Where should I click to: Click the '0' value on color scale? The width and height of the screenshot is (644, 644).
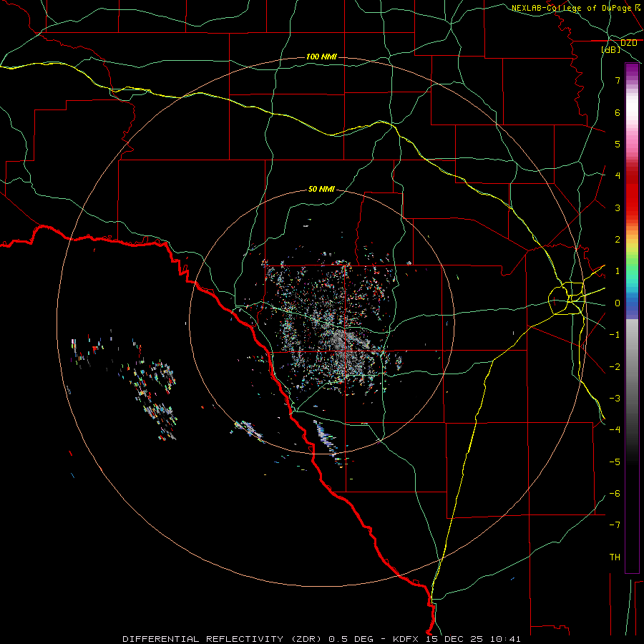pos(618,303)
